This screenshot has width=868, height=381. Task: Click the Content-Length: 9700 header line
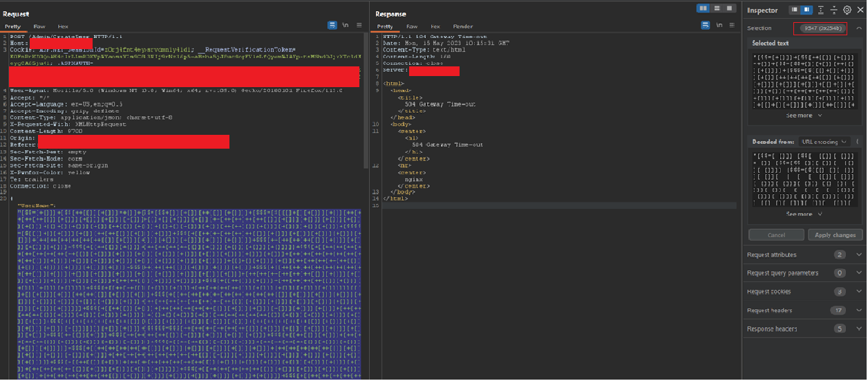46,131
